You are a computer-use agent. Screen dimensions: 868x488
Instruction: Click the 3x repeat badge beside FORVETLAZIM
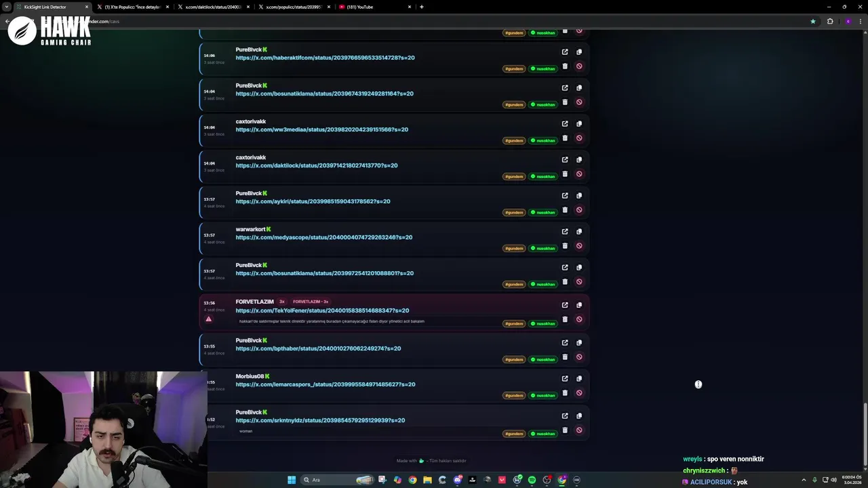click(x=282, y=302)
